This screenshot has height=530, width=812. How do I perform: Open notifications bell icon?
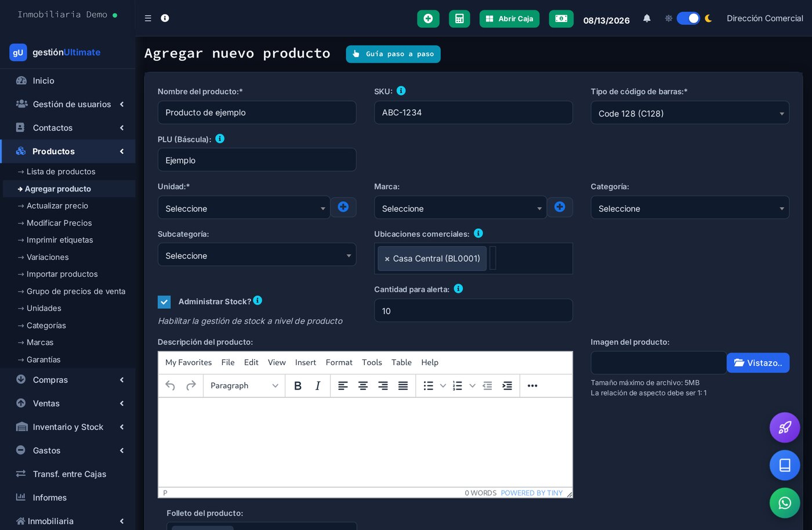(647, 19)
